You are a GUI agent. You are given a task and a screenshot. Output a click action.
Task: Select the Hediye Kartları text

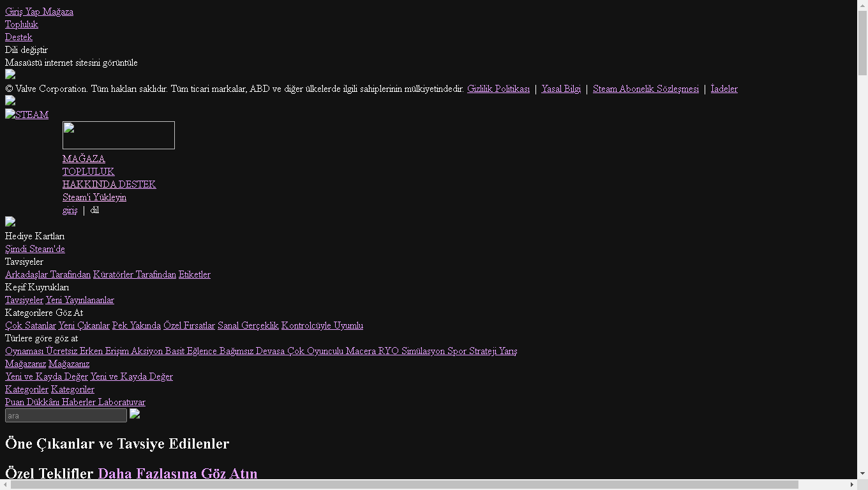(x=34, y=236)
